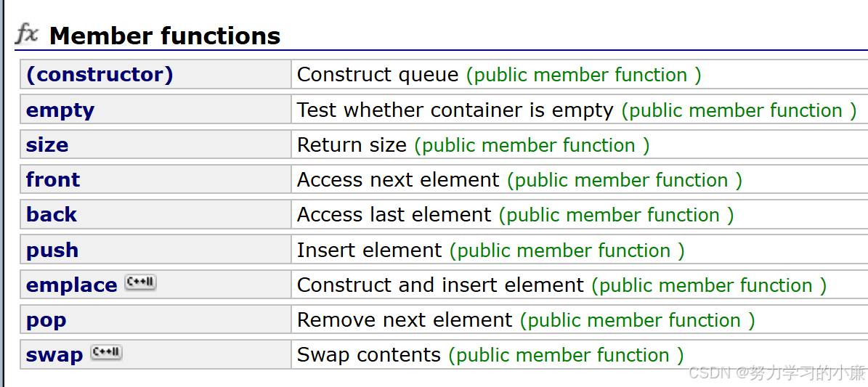Click the fx icon beside Member functions

[27, 33]
